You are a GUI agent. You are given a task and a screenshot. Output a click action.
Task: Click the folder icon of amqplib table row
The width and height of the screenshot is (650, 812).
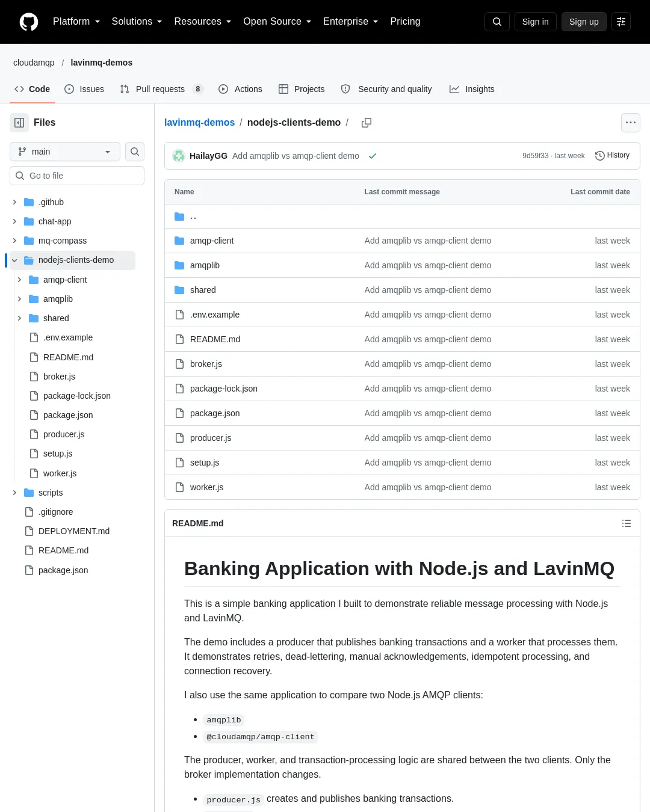pyautogui.click(x=179, y=265)
